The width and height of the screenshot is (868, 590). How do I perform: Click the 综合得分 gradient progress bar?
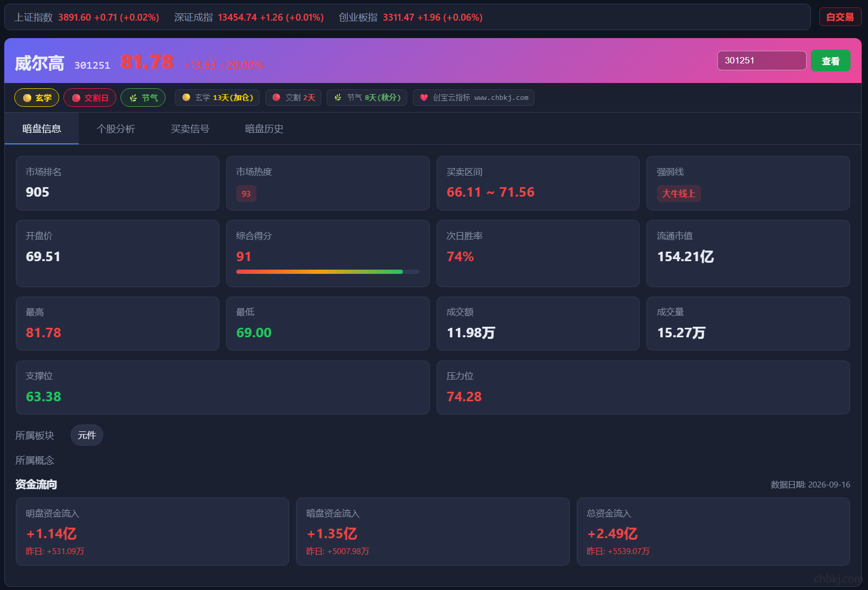[x=328, y=272]
